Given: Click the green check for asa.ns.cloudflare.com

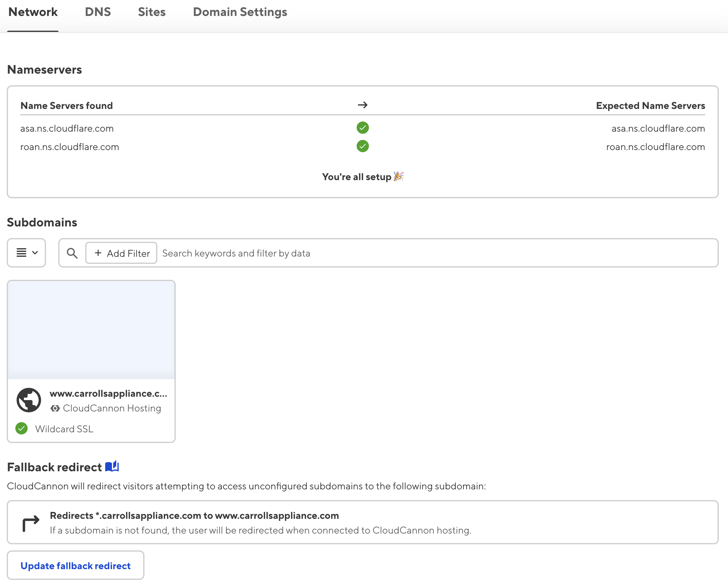Looking at the screenshot, I should pos(363,128).
